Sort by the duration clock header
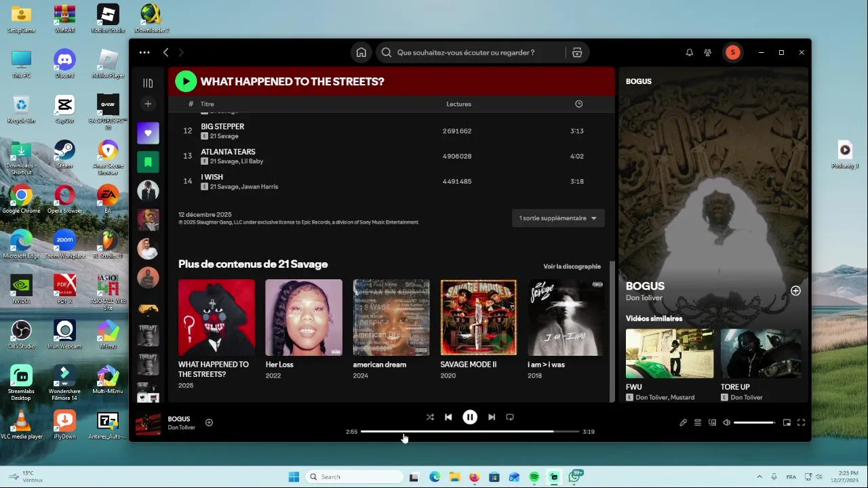 578,104
